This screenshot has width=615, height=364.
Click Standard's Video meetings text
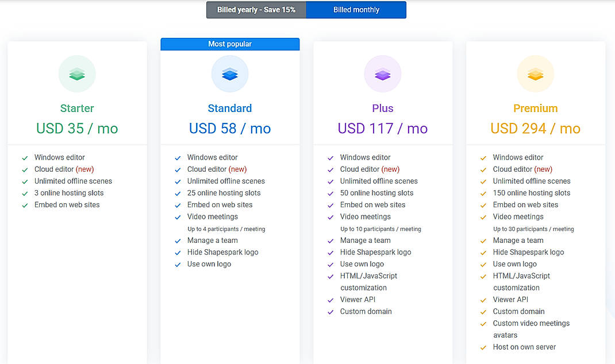[213, 216]
